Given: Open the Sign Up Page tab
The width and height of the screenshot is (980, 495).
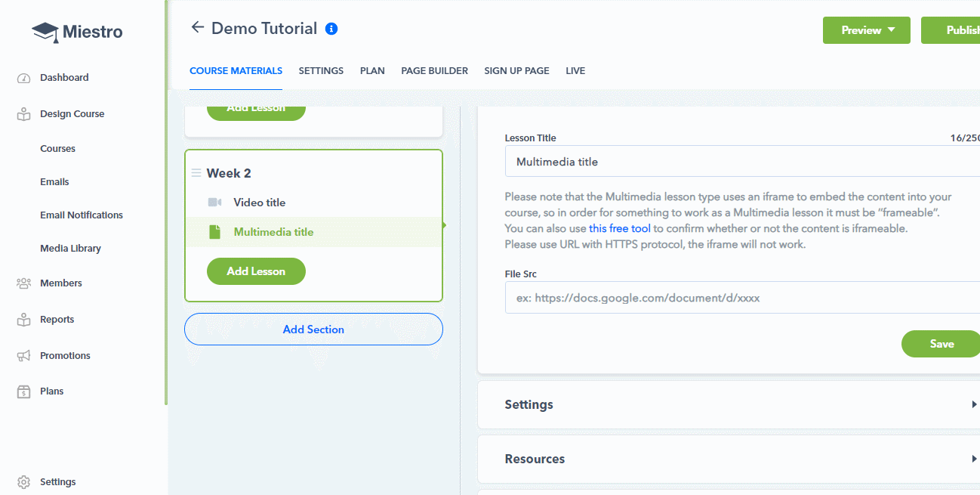Looking at the screenshot, I should [x=516, y=71].
